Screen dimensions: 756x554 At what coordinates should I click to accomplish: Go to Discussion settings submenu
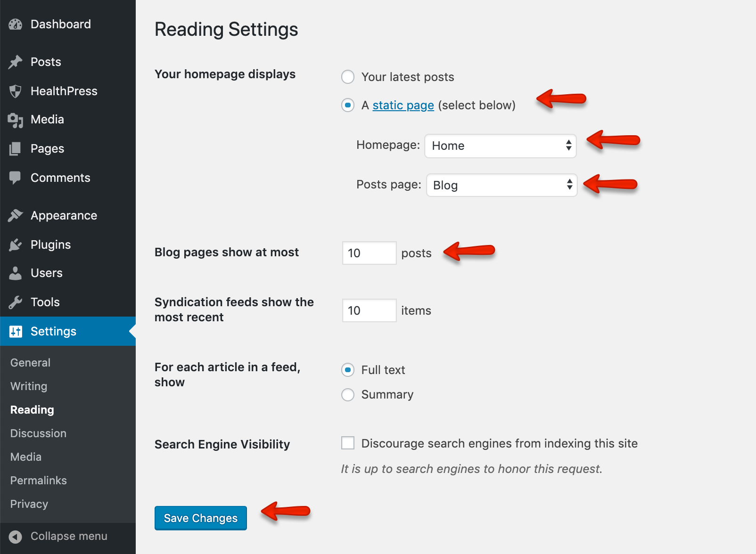(x=38, y=433)
